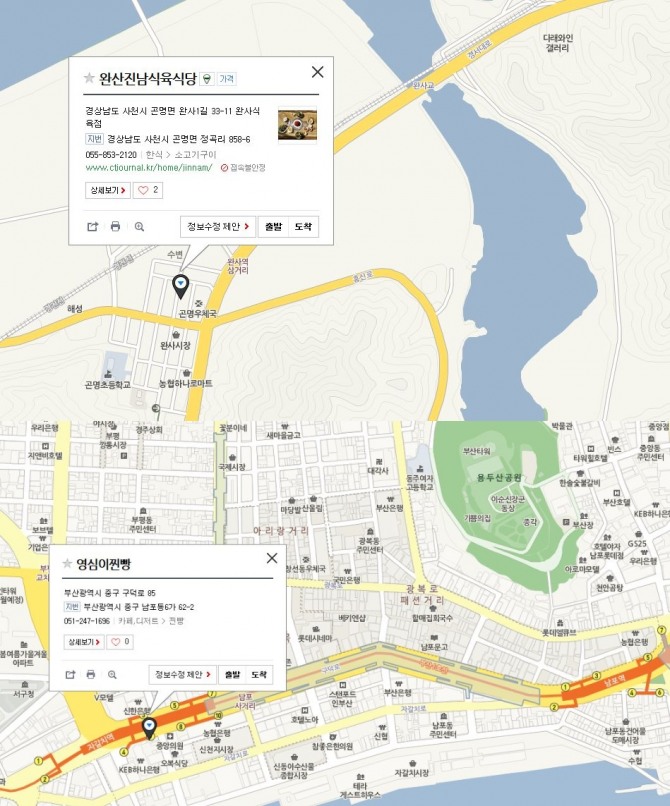Click the 가격 price tag label
Screen dimensions: 670x806
(x=227, y=79)
